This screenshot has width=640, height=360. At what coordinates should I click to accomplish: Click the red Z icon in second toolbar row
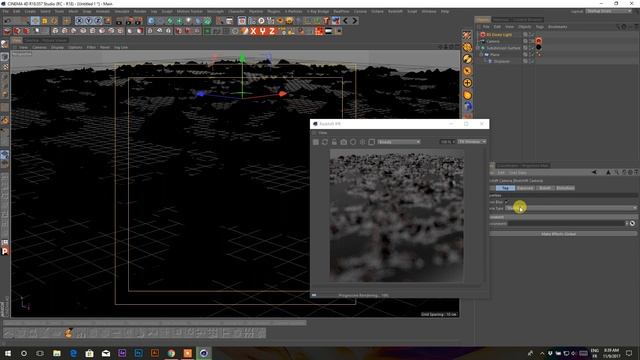point(272,31)
